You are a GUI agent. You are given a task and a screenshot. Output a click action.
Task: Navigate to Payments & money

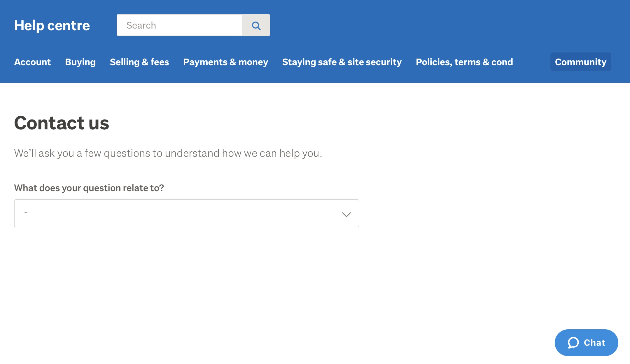point(225,62)
